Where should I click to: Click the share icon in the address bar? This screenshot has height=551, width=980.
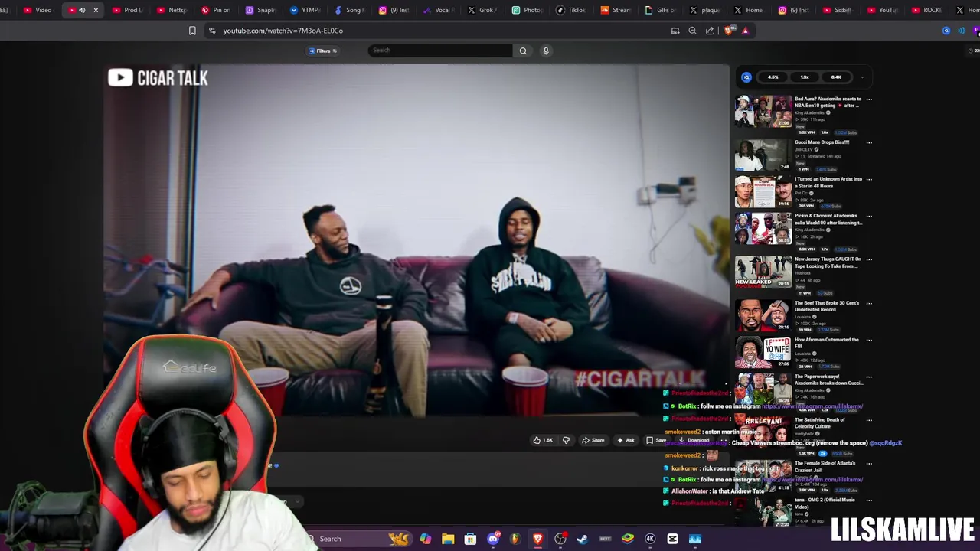point(710,31)
